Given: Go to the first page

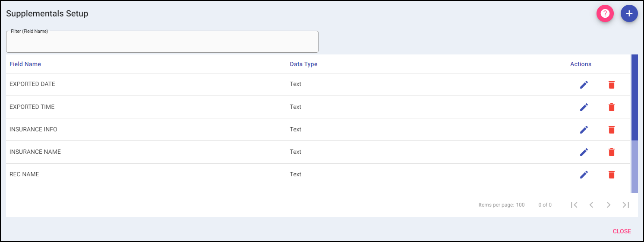Looking at the screenshot, I should tap(574, 205).
